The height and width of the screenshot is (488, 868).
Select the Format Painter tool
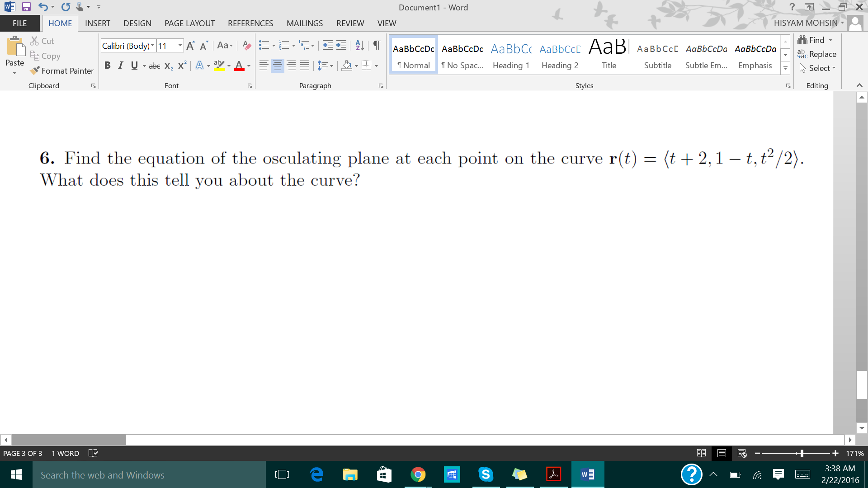click(62, 70)
